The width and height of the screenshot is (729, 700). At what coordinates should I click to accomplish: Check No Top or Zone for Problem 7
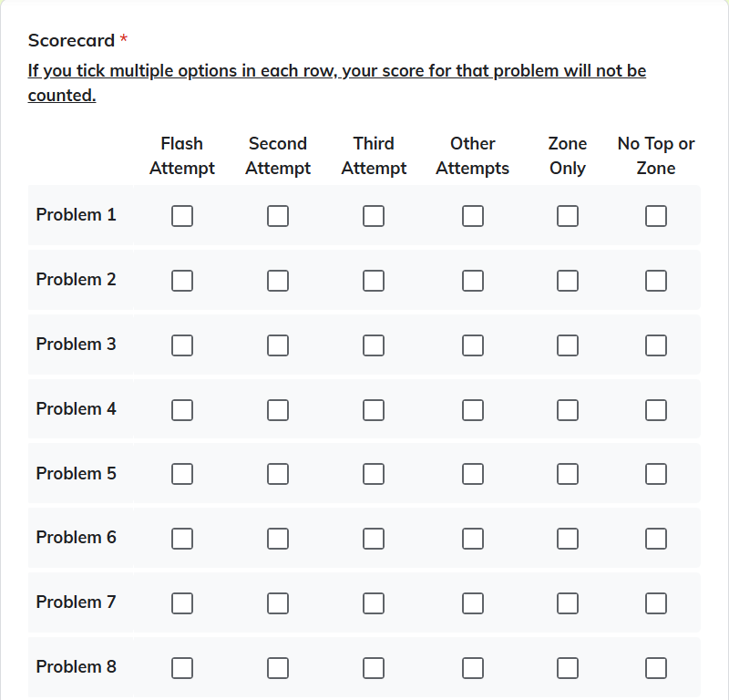click(x=656, y=603)
